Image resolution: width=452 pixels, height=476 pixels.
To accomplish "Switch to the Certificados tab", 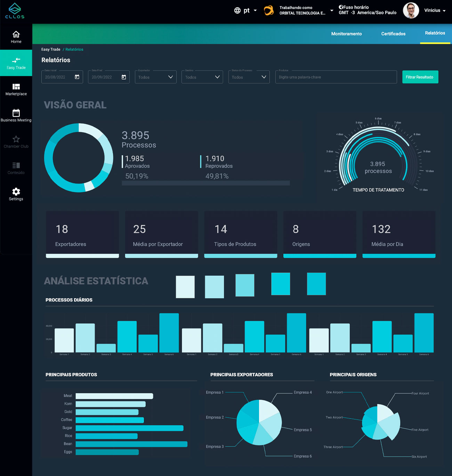I will pyautogui.click(x=393, y=34).
